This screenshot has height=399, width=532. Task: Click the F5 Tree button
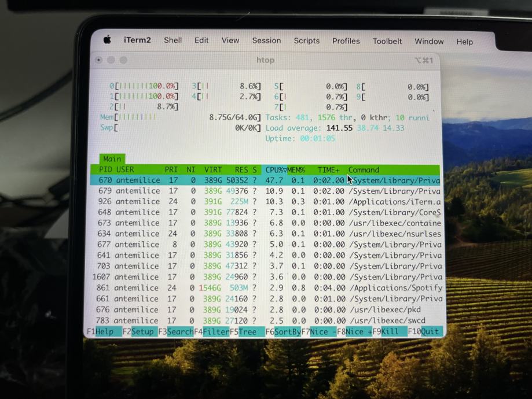click(x=247, y=331)
